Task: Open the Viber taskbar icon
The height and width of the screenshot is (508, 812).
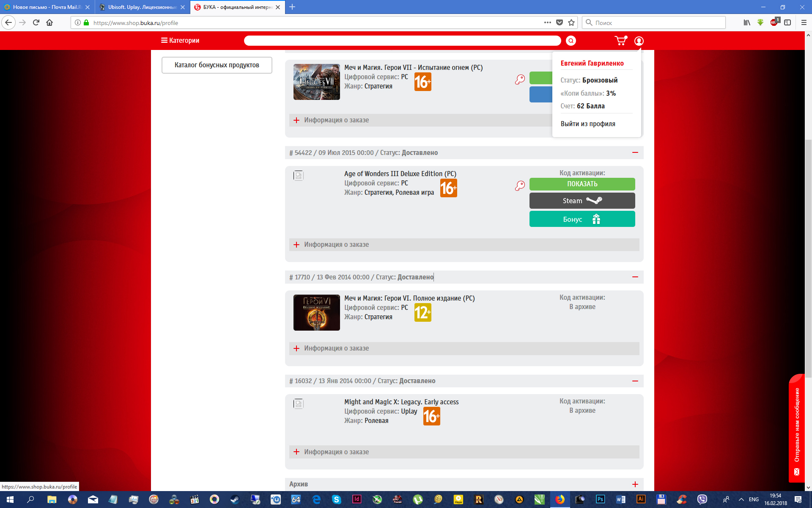Action: coord(702,500)
